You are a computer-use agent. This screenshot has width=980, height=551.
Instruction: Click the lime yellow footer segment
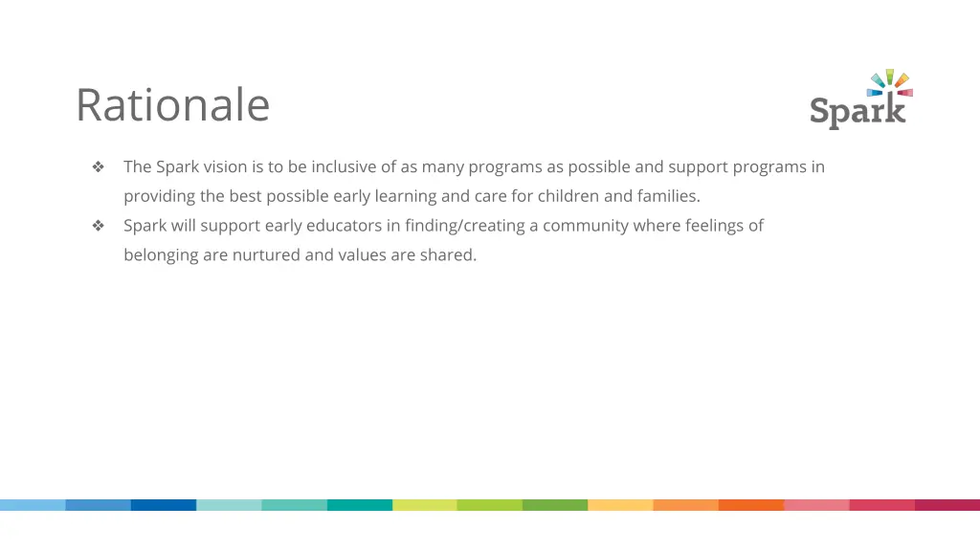point(425,505)
